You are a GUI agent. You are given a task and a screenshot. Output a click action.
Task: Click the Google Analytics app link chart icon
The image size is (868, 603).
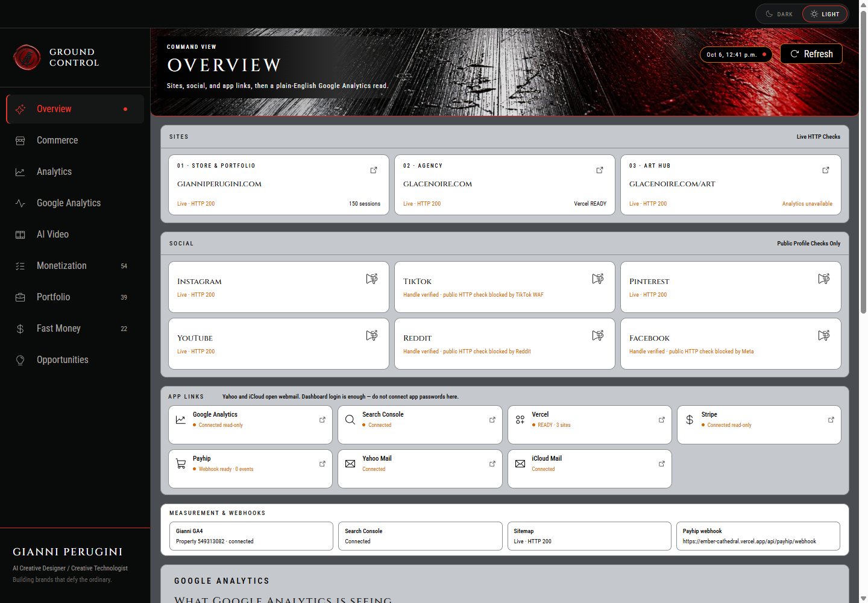click(x=181, y=420)
